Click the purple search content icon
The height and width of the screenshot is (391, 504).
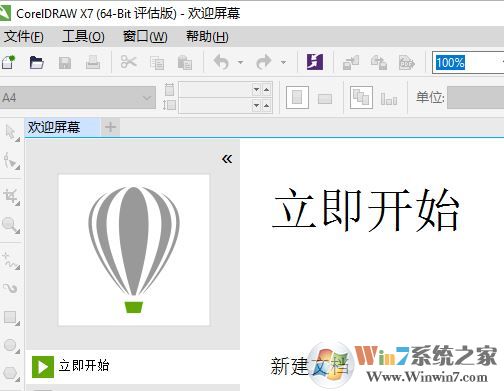click(x=315, y=62)
